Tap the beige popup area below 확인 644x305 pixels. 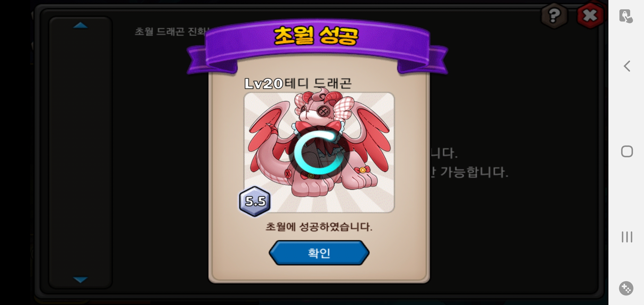pos(319,273)
